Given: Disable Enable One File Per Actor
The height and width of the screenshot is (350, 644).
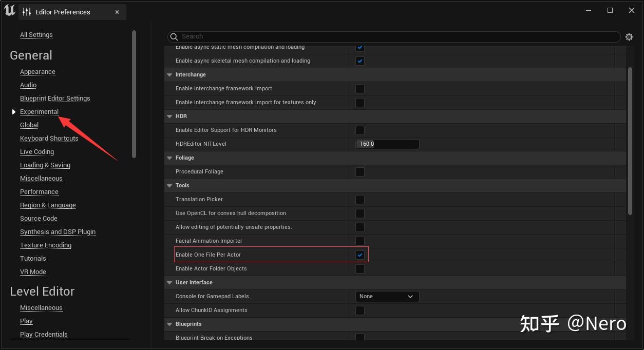Looking at the screenshot, I should (360, 255).
